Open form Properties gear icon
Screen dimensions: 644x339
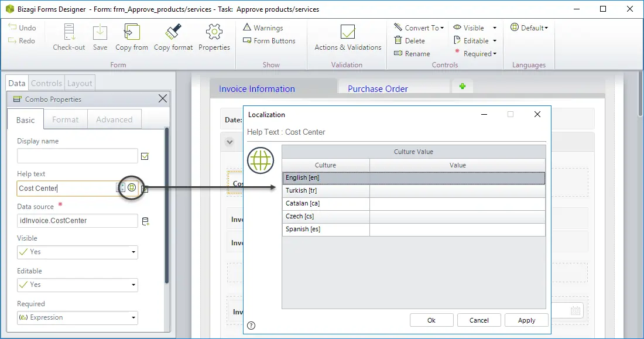pyautogui.click(x=214, y=37)
